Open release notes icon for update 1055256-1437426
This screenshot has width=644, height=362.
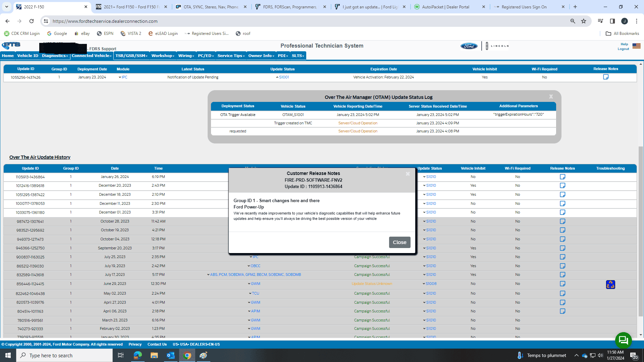(x=605, y=77)
